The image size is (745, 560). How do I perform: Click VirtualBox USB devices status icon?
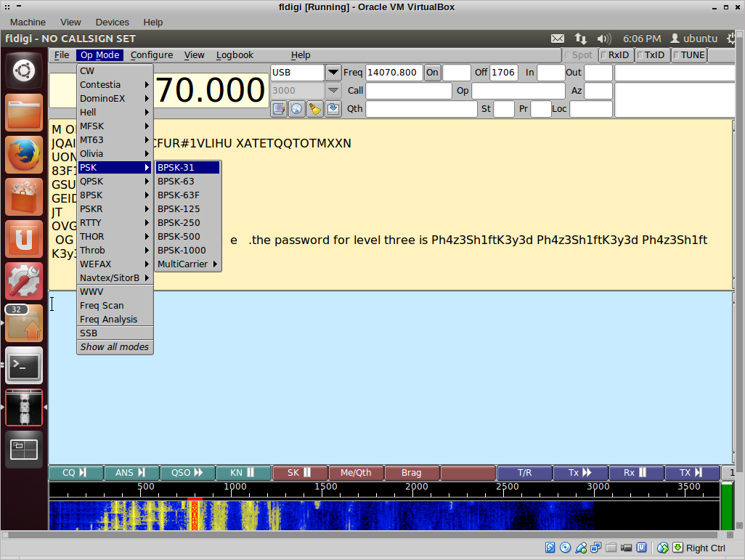pyautogui.click(x=581, y=548)
